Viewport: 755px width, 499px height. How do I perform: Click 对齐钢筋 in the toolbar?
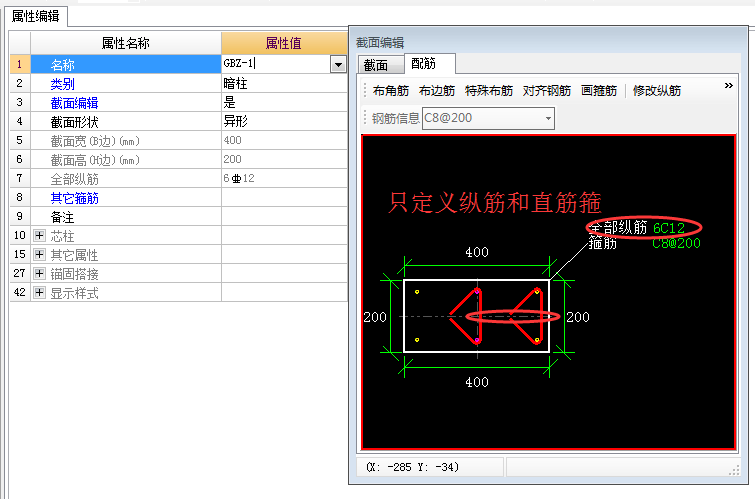(x=547, y=91)
